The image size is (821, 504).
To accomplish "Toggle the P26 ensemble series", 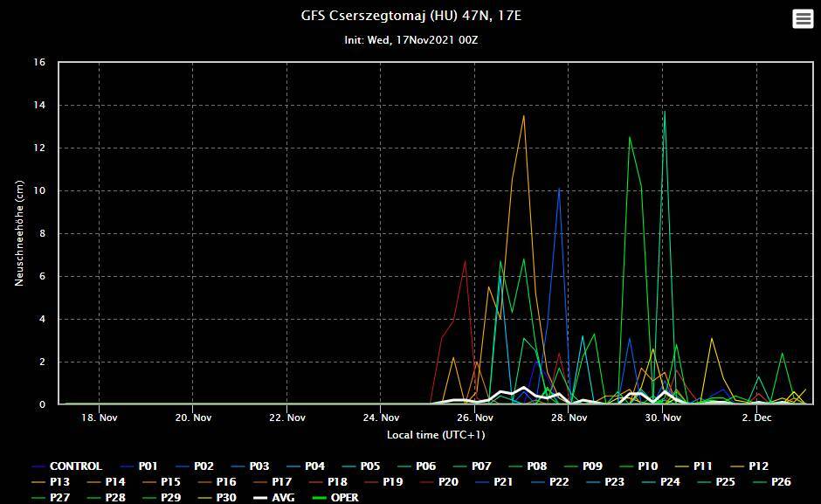I will (x=781, y=482).
